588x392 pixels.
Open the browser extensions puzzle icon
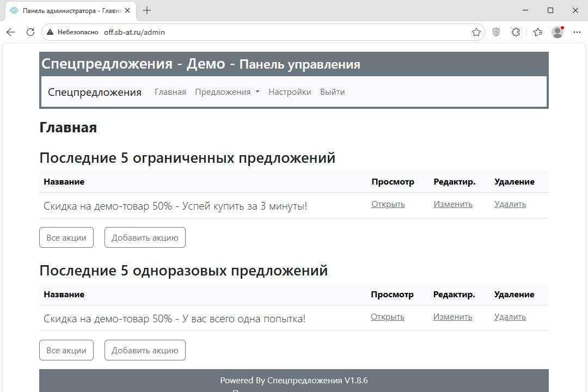[516, 32]
